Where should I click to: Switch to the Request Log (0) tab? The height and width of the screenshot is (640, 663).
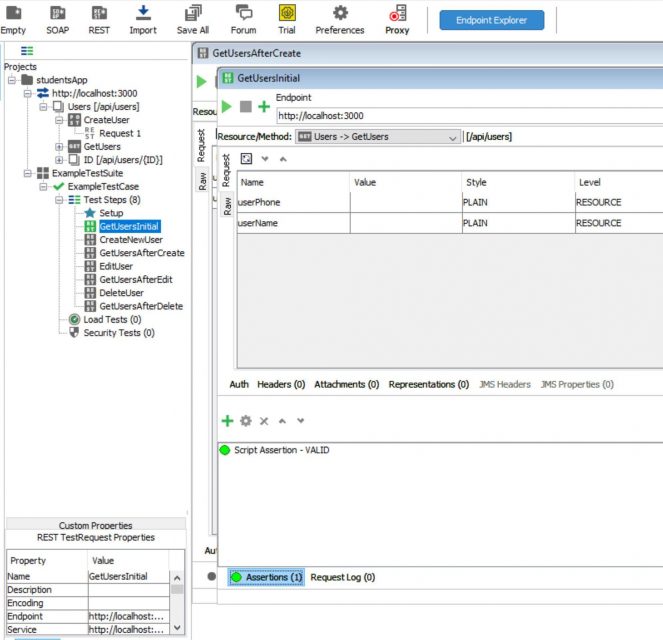coord(342,577)
